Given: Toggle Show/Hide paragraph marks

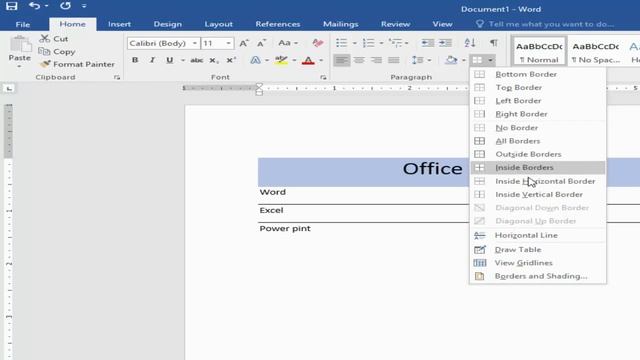Looking at the screenshot, I should (493, 43).
